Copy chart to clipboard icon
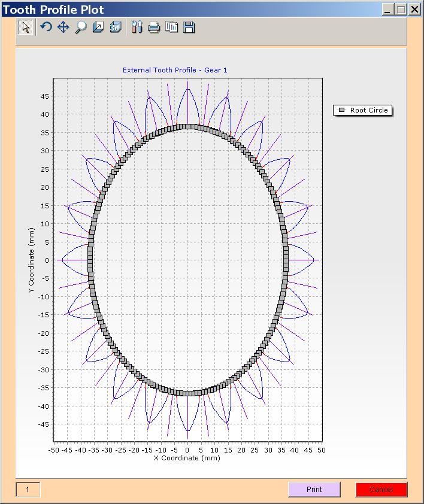The height and width of the screenshot is (504, 424). [171, 27]
